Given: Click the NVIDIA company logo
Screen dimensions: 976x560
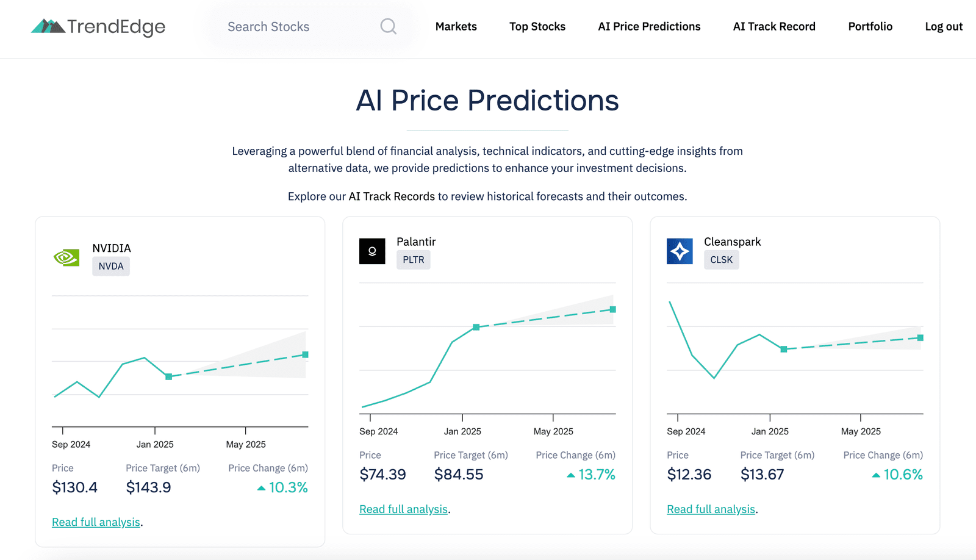Looking at the screenshot, I should (x=66, y=257).
